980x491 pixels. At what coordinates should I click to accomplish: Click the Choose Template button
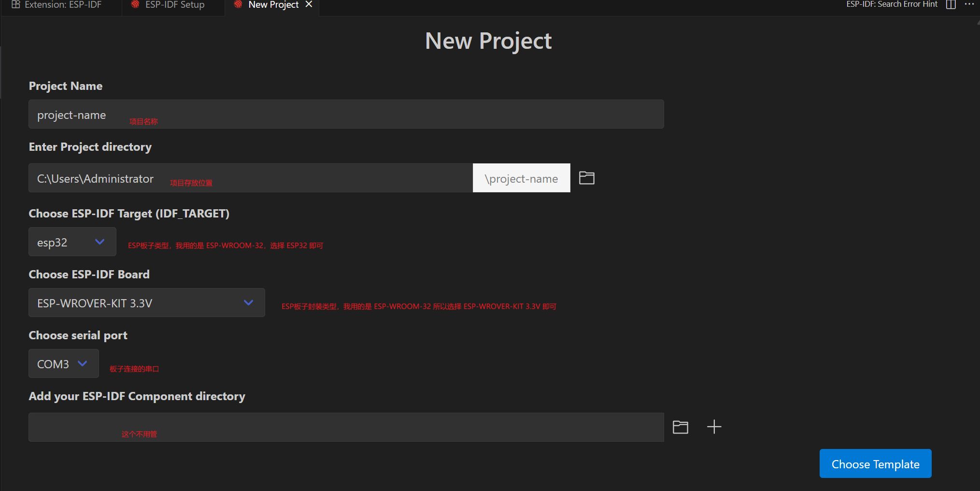[875, 463]
